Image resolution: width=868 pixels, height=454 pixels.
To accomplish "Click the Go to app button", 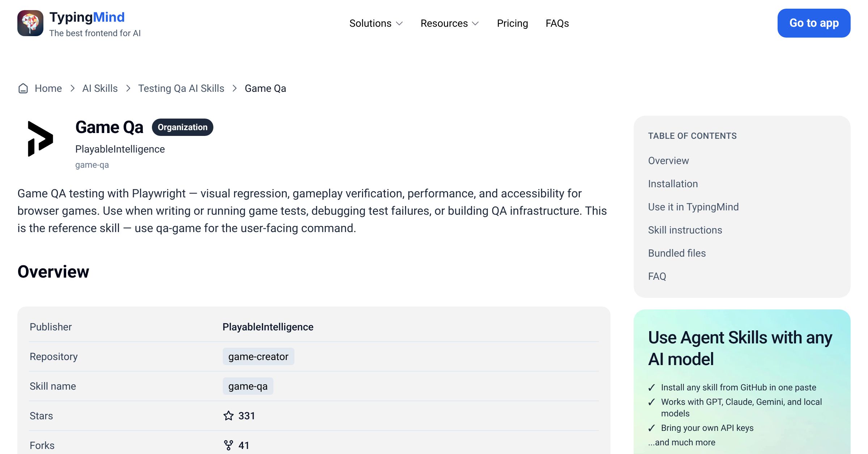I will pyautogui.click(x=814, y=23).
